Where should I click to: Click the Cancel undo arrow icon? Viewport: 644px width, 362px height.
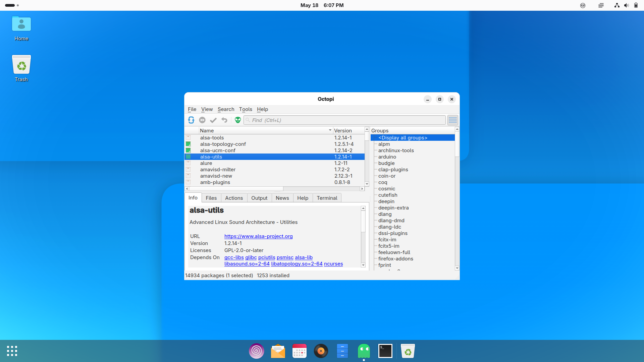pos(224,120)
